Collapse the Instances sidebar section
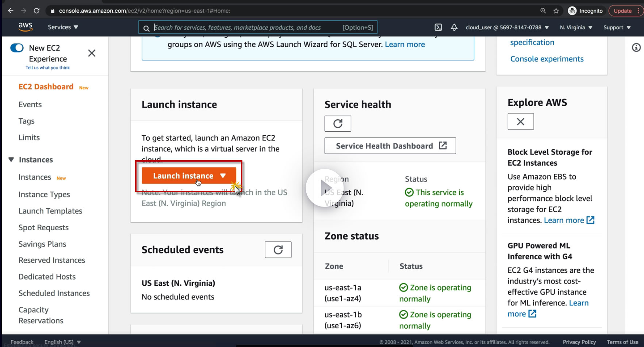The image size is (644, 347). pos(11,160)
